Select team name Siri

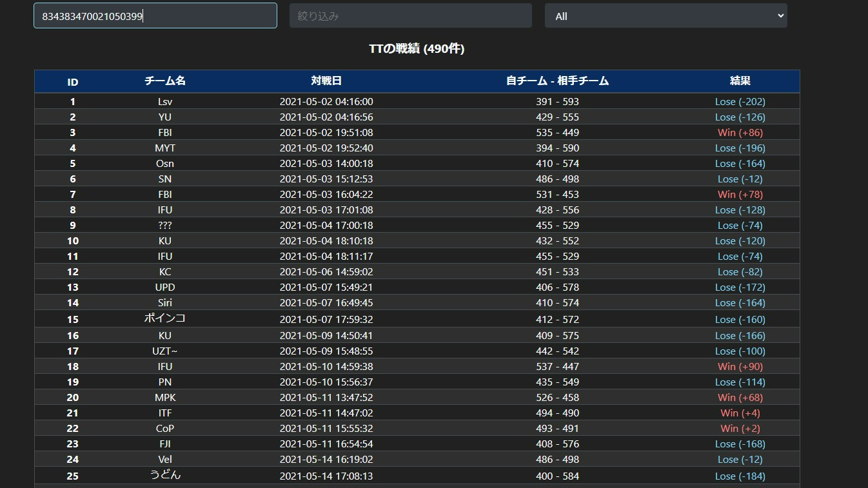click(165, 302)
